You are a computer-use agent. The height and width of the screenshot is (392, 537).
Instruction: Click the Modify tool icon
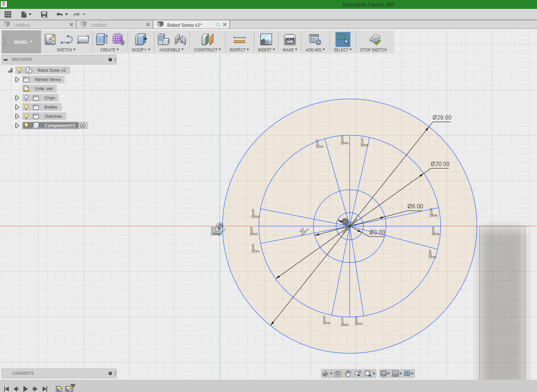(140, 40)
